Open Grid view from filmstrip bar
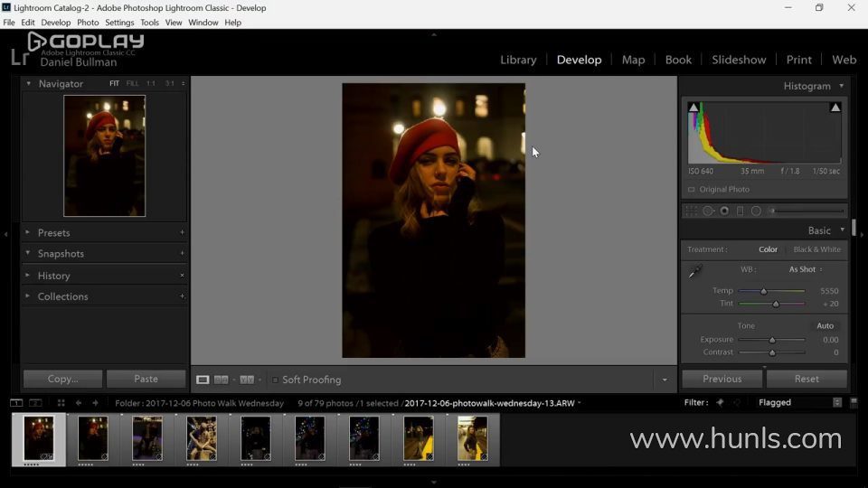This screenshot has width=868, height=488. (61, 403)
